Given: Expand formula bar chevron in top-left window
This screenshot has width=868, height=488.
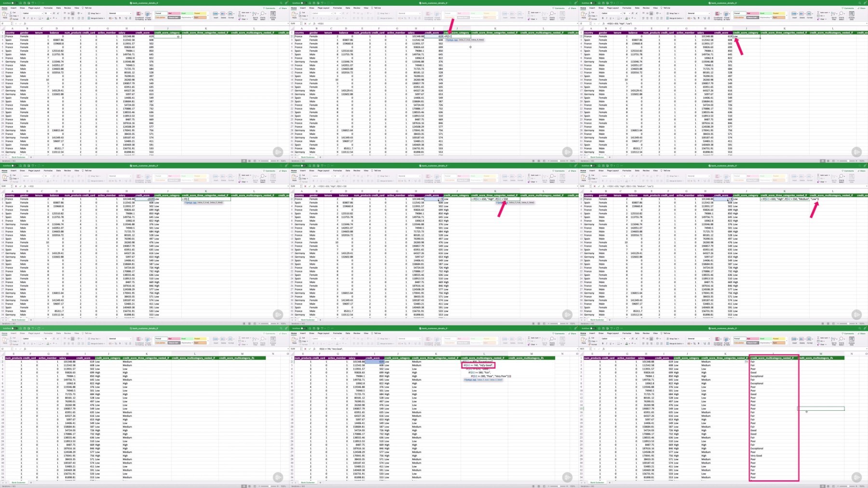Looking at the screenshot, I should pos(288,24).
